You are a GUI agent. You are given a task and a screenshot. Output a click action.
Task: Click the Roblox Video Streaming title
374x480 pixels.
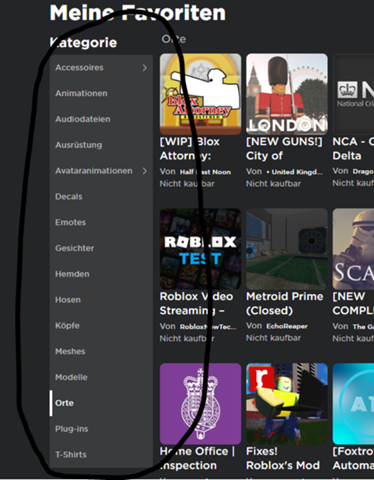click(196, 303)
